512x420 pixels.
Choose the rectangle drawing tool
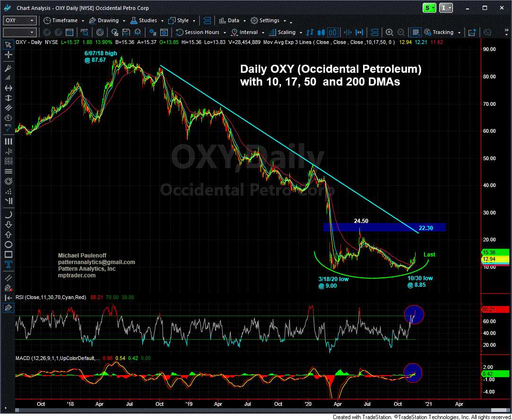point(9,255)
